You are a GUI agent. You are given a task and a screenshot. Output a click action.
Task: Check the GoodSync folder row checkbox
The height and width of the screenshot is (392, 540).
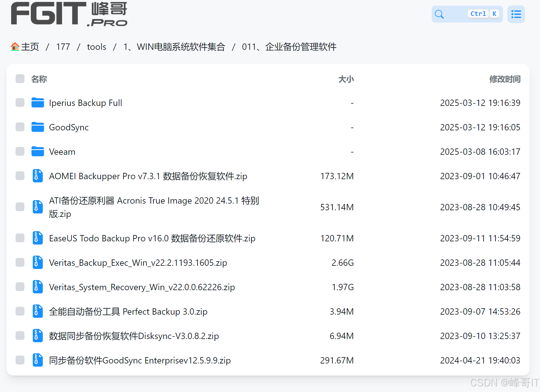pos(20,127)
